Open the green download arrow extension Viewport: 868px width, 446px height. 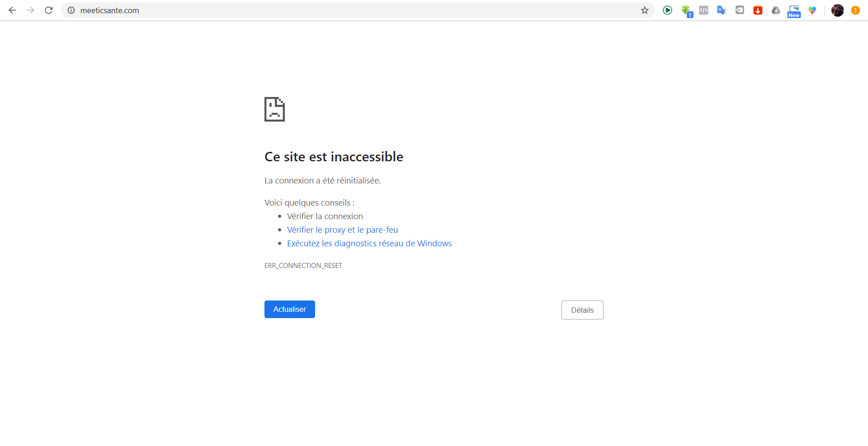pyautogui.click(x=686, y=10)
